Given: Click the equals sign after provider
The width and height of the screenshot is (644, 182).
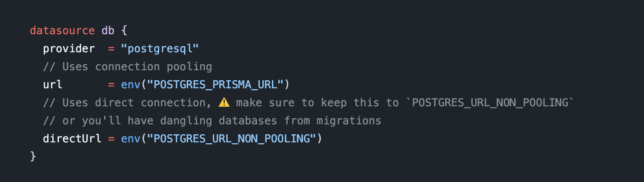Looking at the screenshot, I should [111, 49].
